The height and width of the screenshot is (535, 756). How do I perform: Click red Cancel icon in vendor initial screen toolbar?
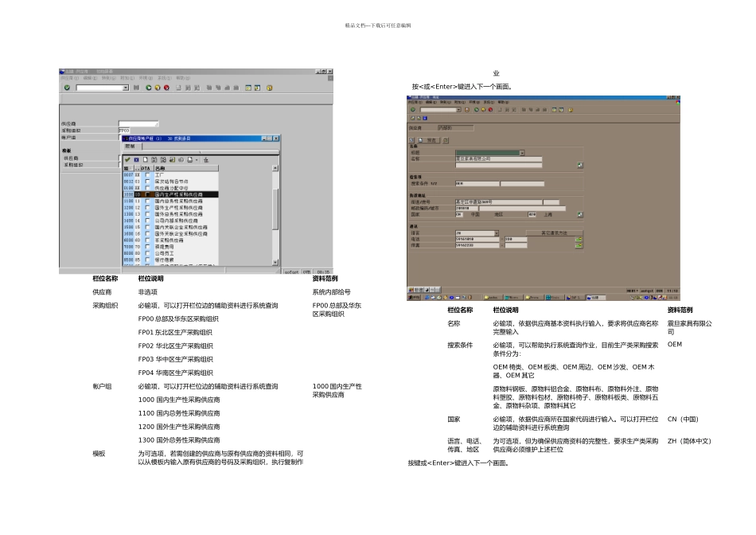(166, 88)
